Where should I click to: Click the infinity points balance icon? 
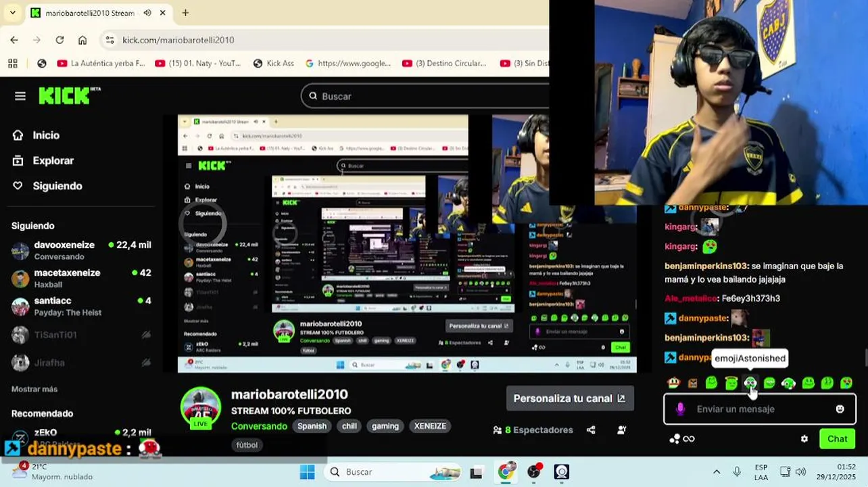pos(689,439)
